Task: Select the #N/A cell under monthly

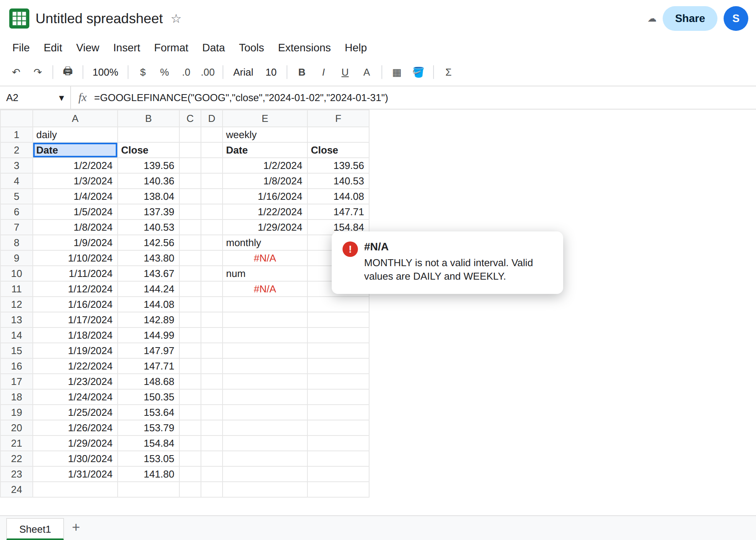Action: pyautogui.click(x=265, y=258)
